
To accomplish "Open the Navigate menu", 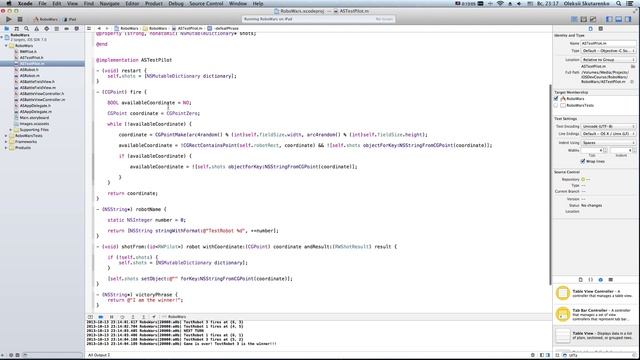I will [110, 3].
